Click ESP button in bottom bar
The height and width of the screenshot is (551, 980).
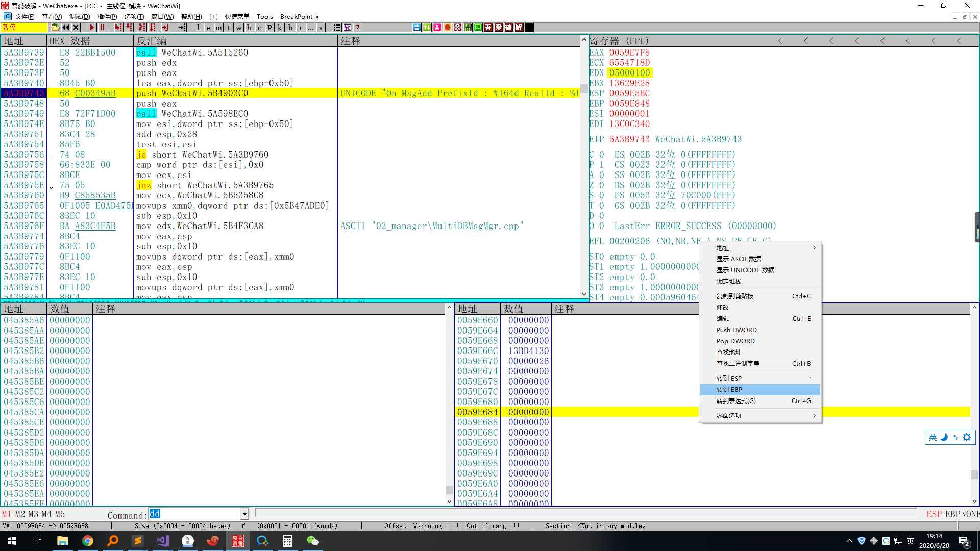934,514
